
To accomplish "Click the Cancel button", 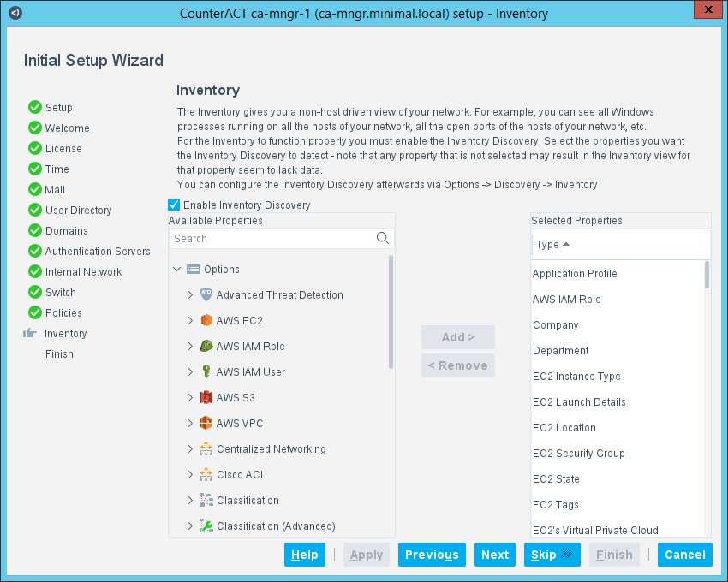I will [685, 555].
